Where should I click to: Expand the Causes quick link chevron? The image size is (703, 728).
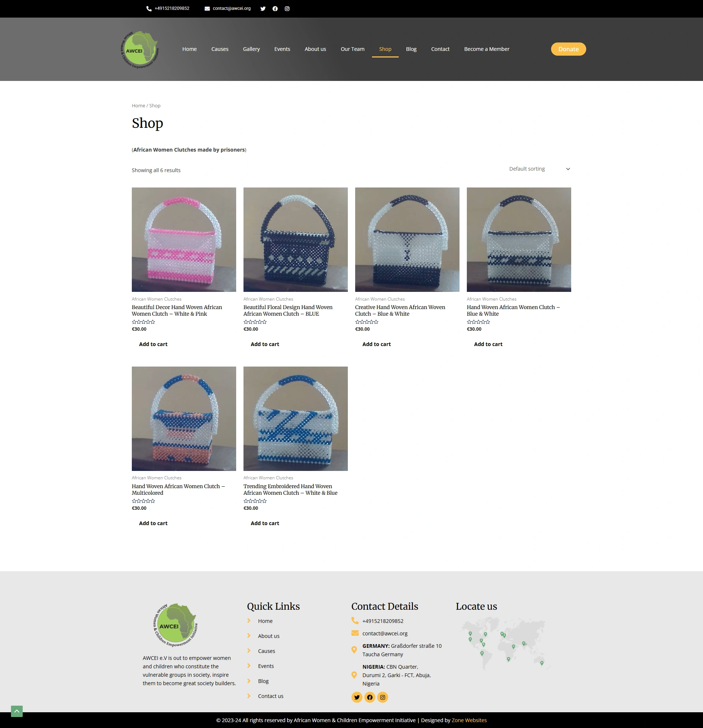point(249,651)
